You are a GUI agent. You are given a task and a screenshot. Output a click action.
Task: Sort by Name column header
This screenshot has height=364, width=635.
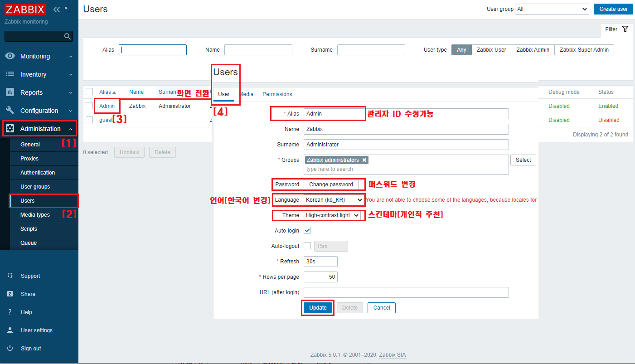136,92
